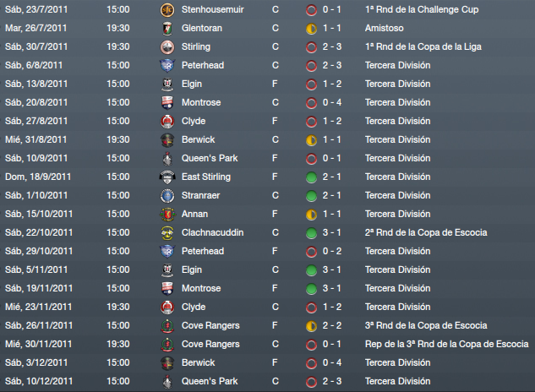Open Rep de la 3ª Rnd Copa de Escocia
Screen dimensions: 535x392
coord(446,344)
